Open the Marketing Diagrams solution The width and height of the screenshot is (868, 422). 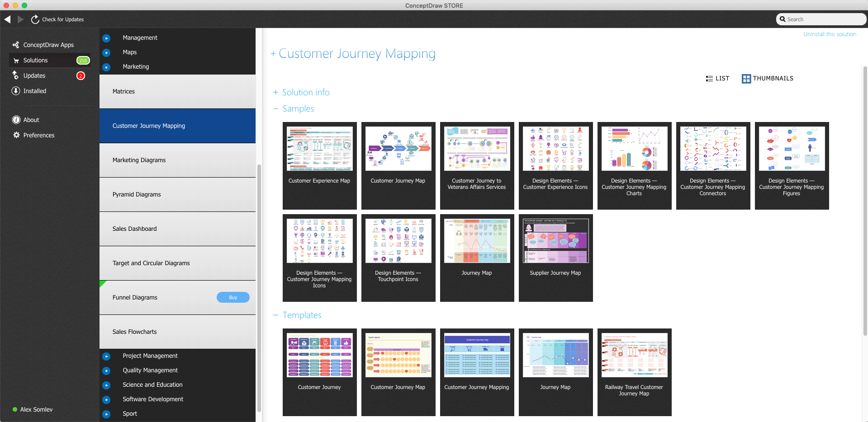coord(177,160)
